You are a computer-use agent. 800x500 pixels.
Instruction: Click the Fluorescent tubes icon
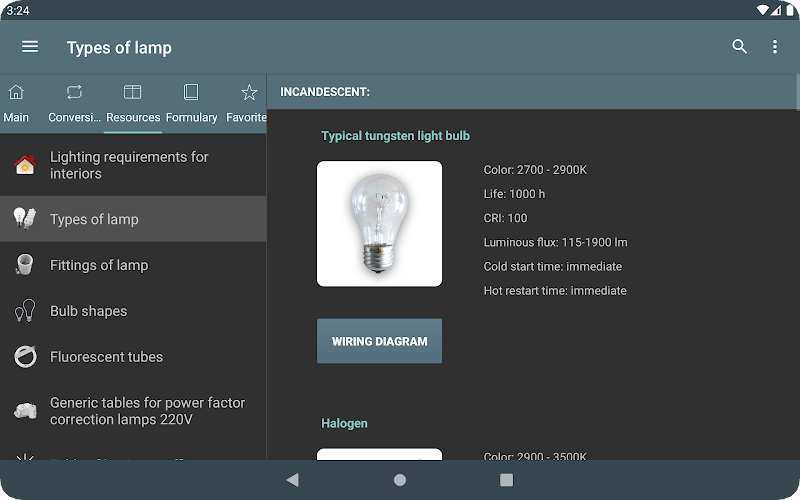pos(25,357)
